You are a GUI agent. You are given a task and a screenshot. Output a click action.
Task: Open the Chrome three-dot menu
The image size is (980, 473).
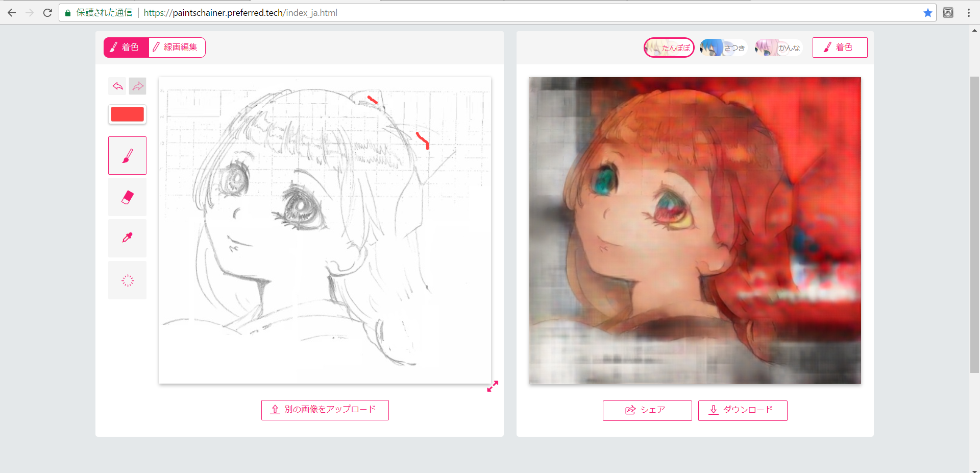(x=968, y=13)
